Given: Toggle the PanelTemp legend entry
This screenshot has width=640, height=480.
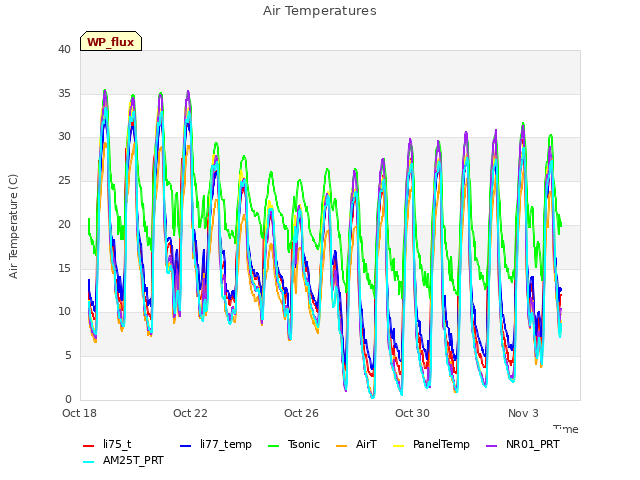Looking at the screenshot, I should [x=431, y=444].
